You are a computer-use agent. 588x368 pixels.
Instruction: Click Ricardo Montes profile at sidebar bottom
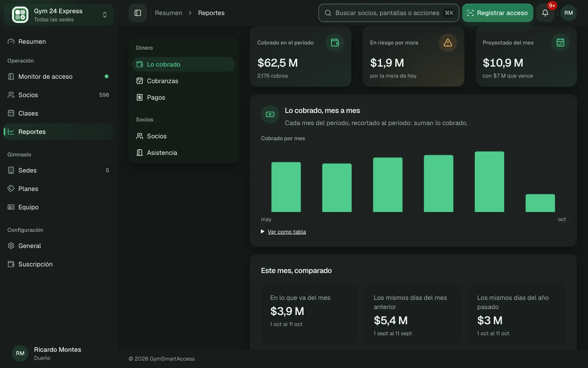[x=59, y=353]
